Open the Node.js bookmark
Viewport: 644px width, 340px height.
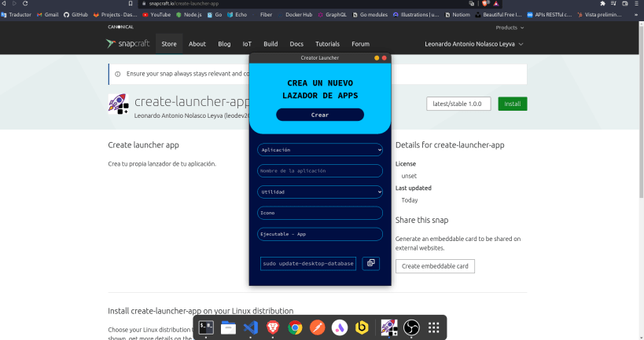point(189,14)
